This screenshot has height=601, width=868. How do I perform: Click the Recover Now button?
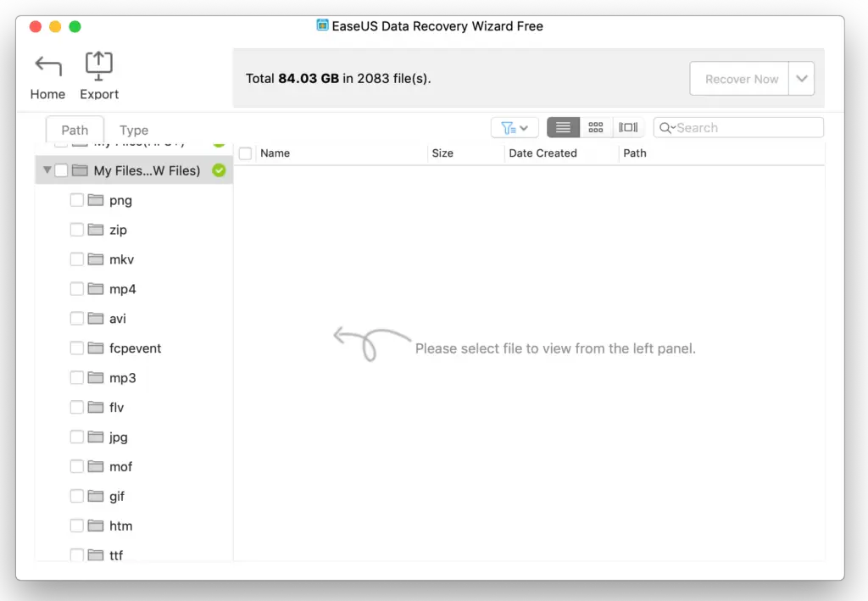[x=739, y=79]
